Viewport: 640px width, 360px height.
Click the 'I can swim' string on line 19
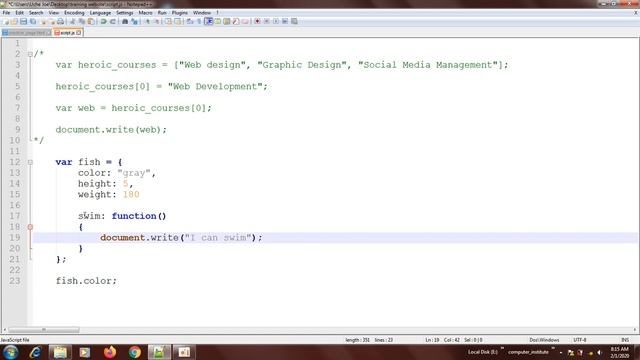pyautogui.click(x=218, y=238)
